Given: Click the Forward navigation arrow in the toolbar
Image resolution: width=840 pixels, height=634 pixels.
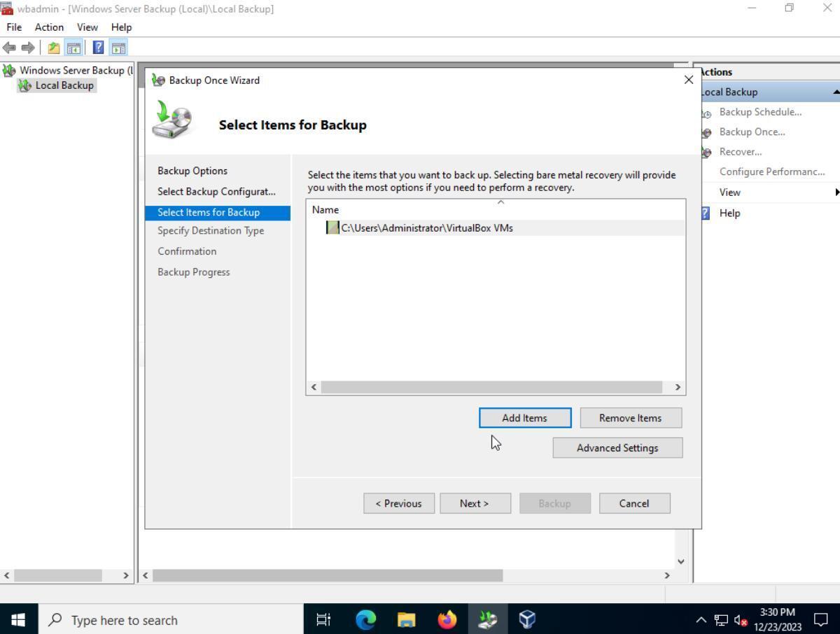Looking at the screenshot, I should [x=29, y=47].
